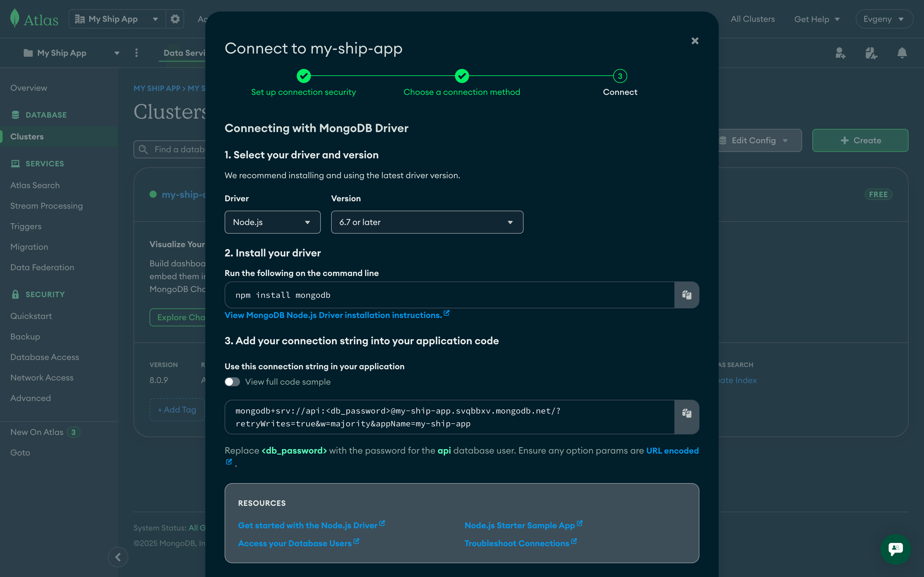Open project settings gear icon
This screenshot has height=577, width=924.
pos(175,19)
